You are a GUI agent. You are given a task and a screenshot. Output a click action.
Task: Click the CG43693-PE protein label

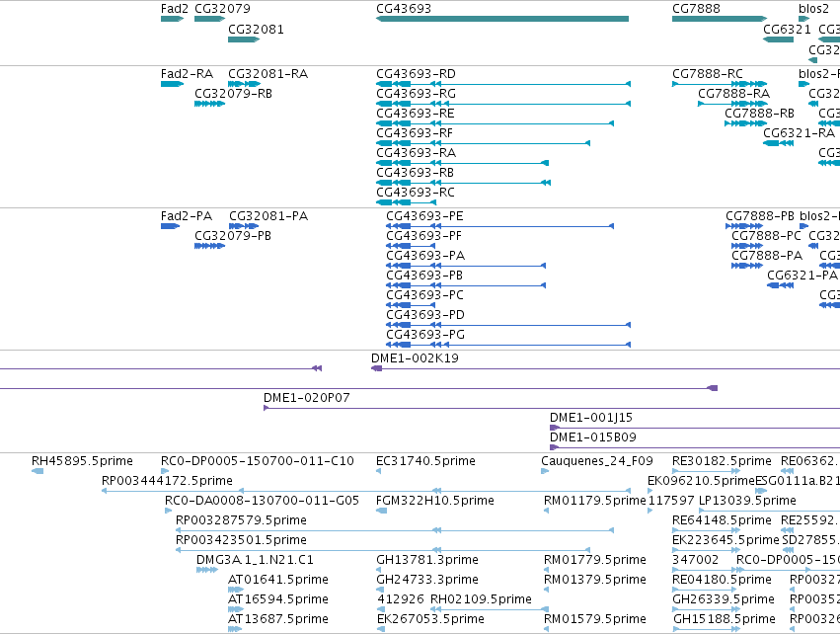tap(424, 216)
